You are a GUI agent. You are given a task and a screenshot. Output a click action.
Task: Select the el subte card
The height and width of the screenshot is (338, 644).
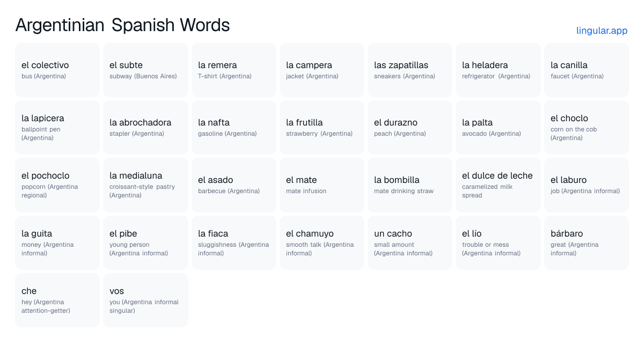pos(145,70)
